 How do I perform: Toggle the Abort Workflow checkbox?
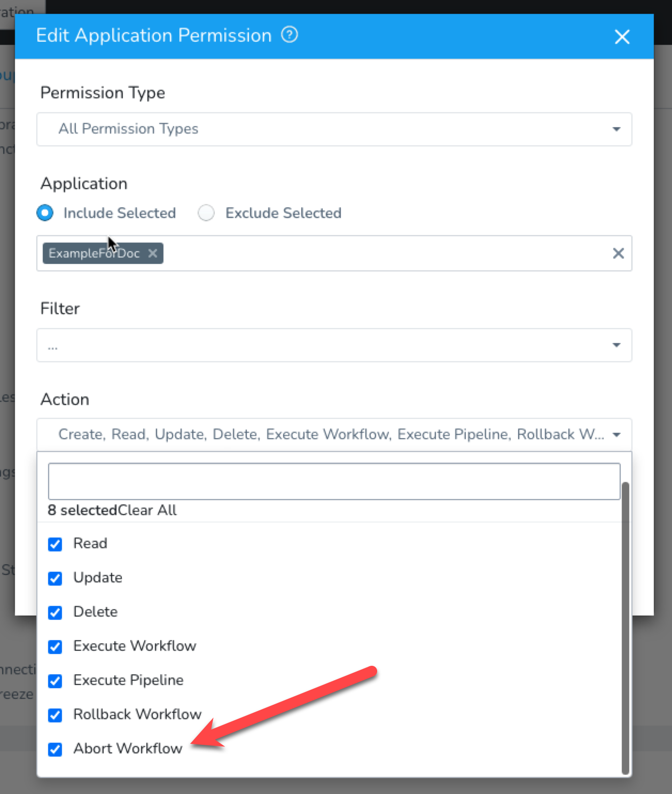coord(55,749)
